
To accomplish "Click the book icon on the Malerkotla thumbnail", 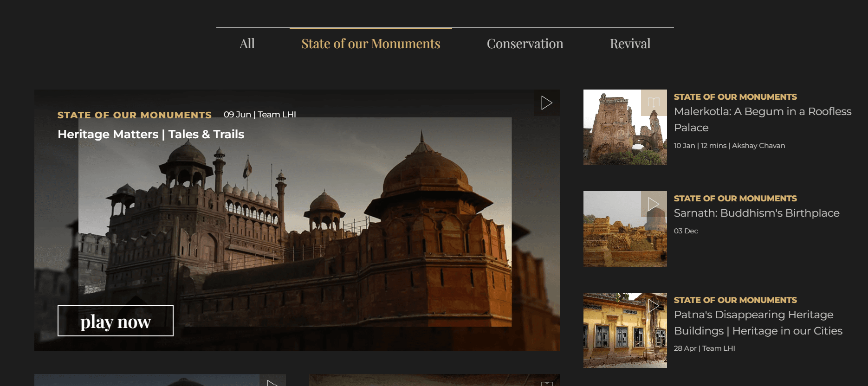I will coord(654,103).
